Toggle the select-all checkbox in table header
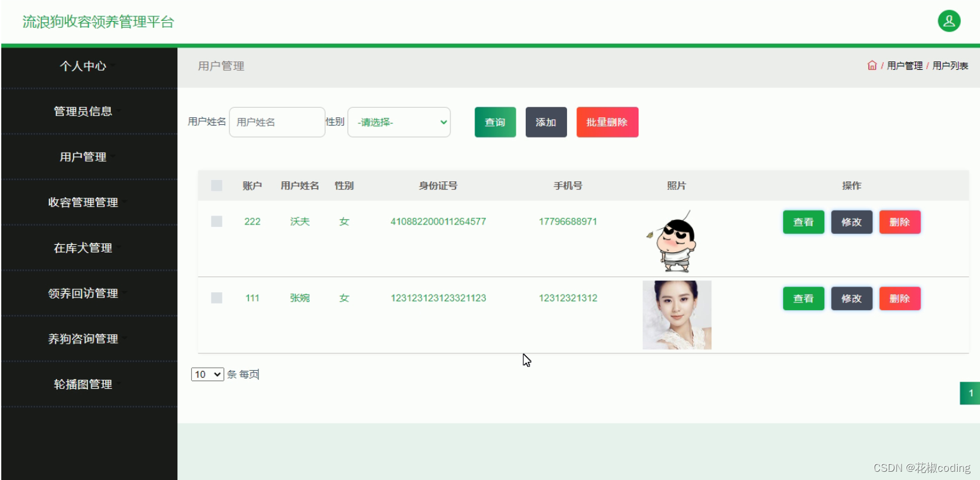Screen dimensions: 980x480 217,185
